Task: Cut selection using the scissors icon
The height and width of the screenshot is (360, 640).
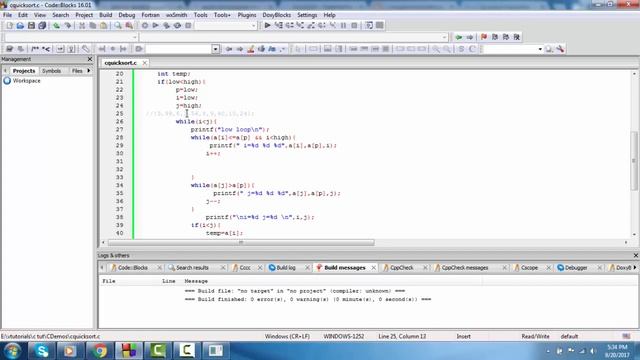Action: tap(82, 26)
